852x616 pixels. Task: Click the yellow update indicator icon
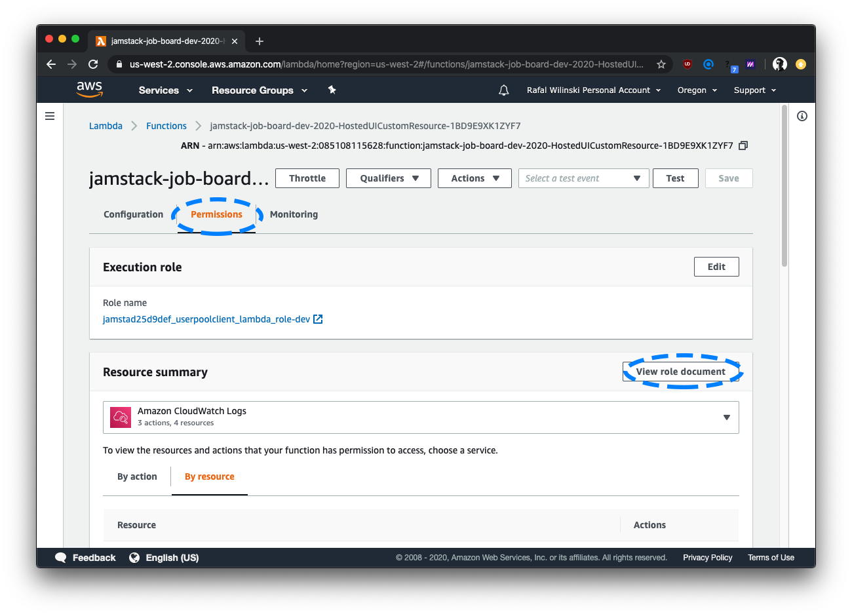tap(801, 64)
